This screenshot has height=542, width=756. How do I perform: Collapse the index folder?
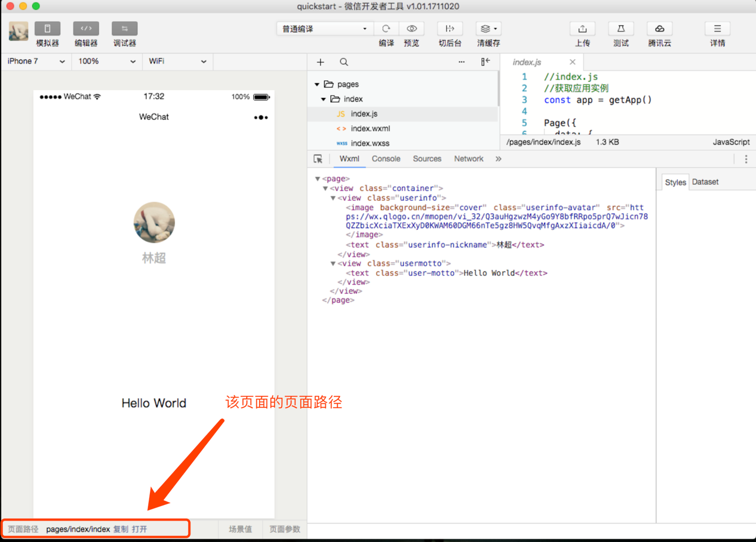coord(324,99)
